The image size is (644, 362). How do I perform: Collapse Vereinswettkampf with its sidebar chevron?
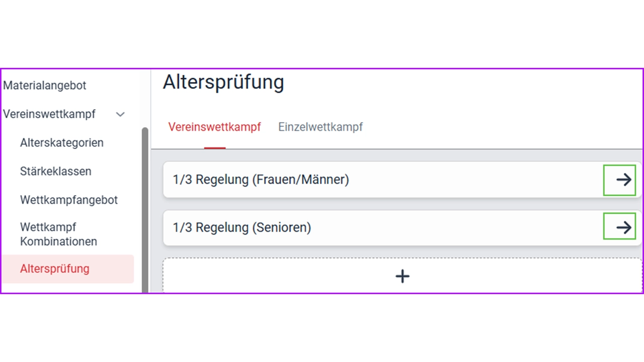point(120,114)
